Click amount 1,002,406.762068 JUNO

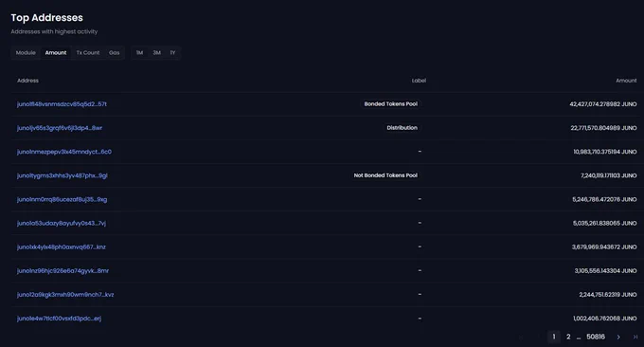tap(605, 319)
